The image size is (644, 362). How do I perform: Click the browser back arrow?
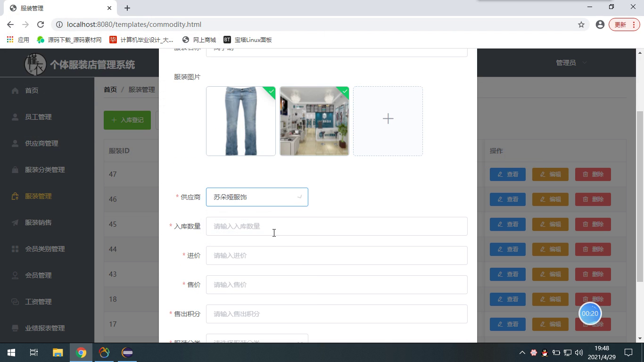click(x=10, y=25)
